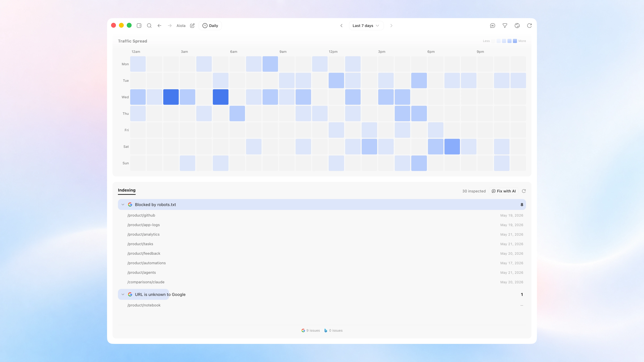Collapse URL is unknown to Google group
Screen dimensions: 644x362
pyautogui.click(x=123, y=294)
